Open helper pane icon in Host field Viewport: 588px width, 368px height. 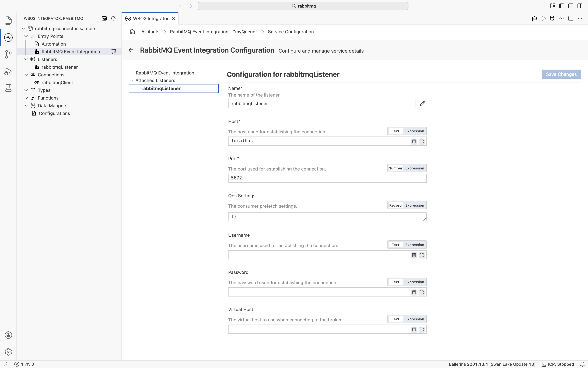click(x=414, y=141)
